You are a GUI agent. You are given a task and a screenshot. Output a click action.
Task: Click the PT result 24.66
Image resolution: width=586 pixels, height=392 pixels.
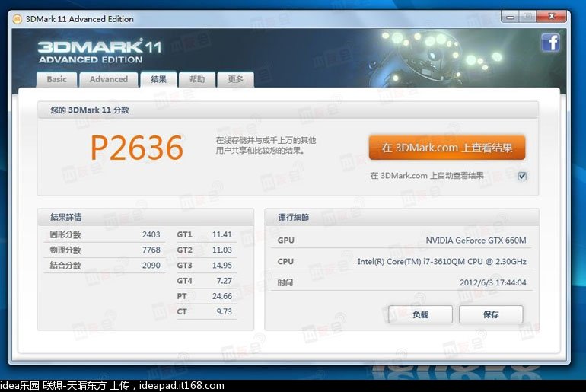click(x=222, y=296)
